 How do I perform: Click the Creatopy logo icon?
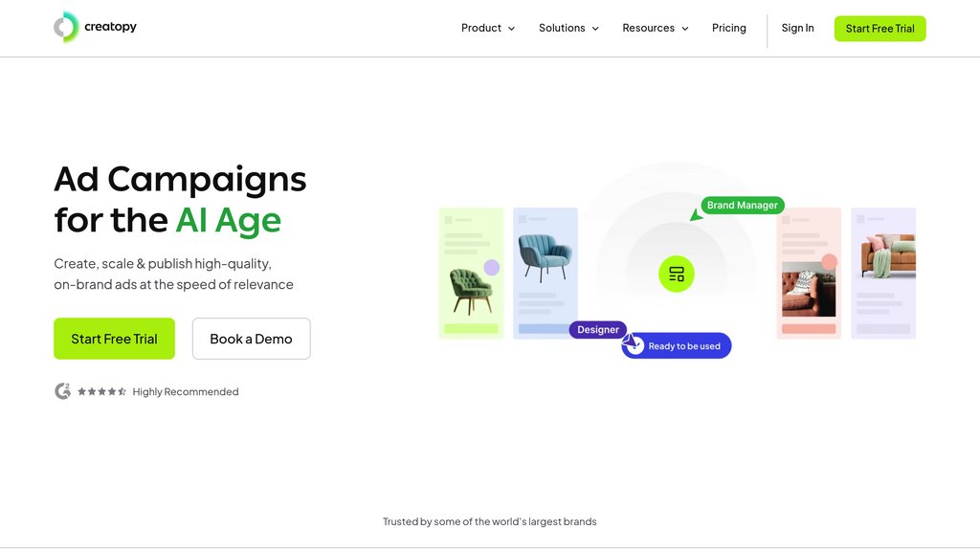[x=66, y=27]
